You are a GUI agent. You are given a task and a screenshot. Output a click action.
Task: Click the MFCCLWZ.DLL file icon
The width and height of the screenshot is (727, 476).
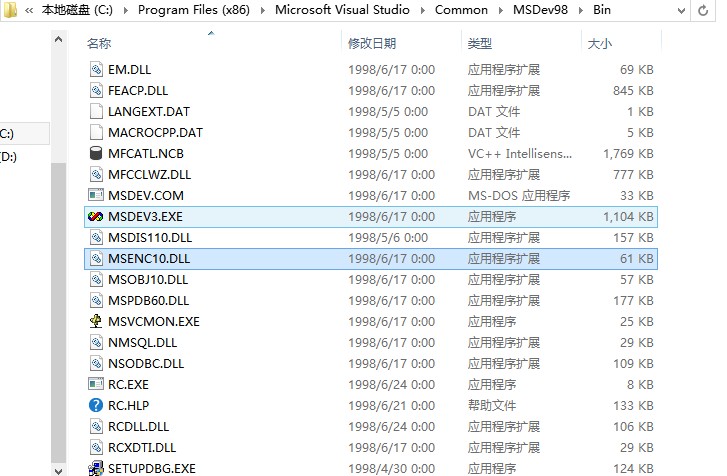point(96,175)
